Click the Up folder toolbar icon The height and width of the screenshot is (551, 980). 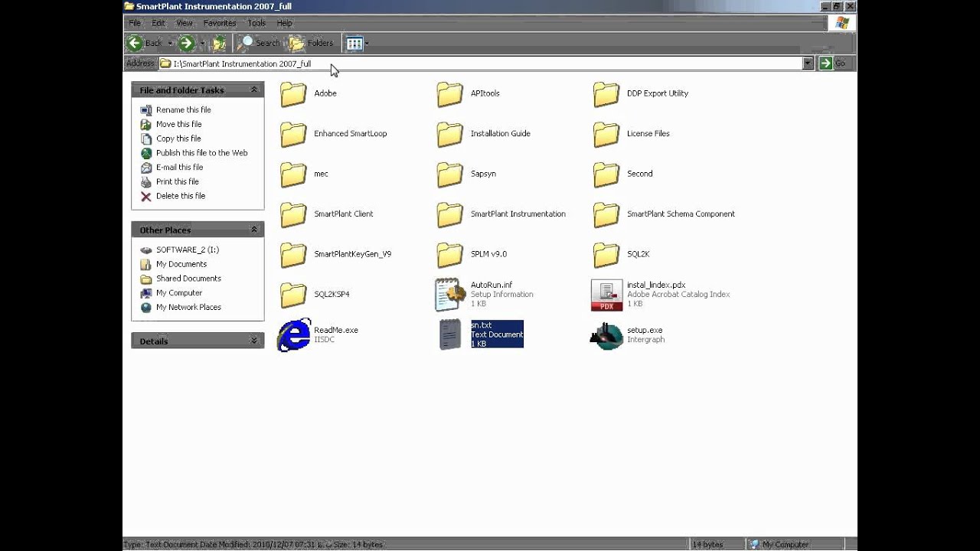pos(219,43)
